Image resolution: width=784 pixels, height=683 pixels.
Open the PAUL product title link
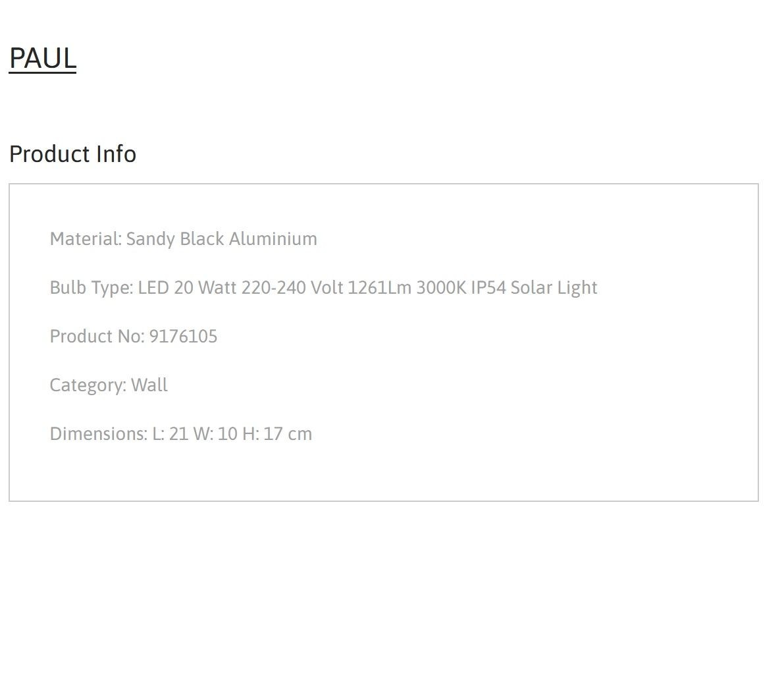pyautogui.click(x=43, y=58)
